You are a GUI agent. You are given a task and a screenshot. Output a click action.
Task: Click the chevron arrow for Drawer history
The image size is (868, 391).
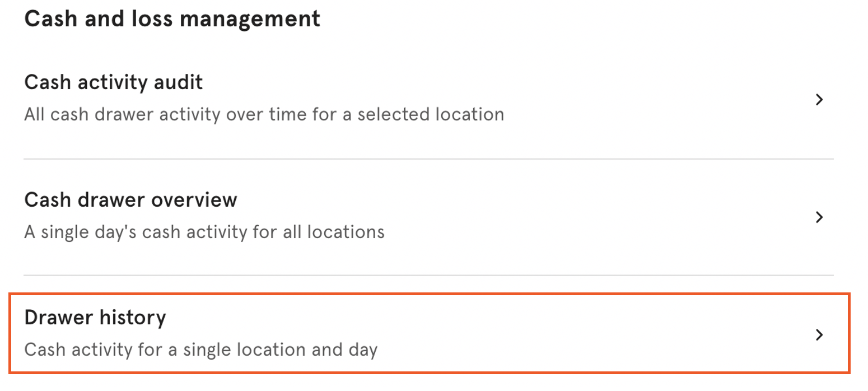[819, 335]
